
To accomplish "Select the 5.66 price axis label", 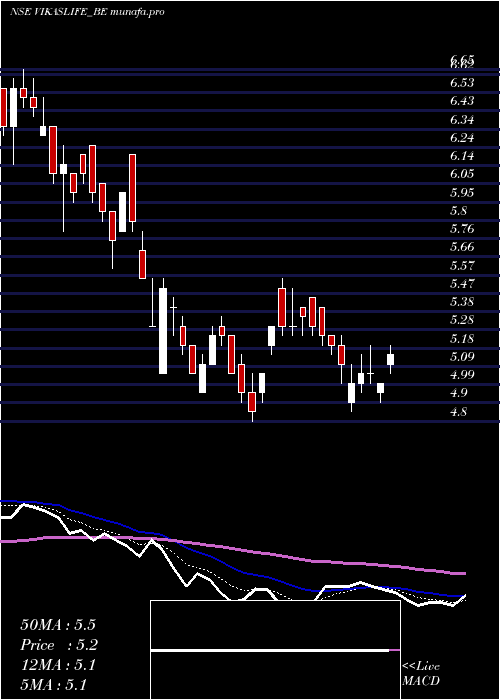I will [x=462, y=247].
